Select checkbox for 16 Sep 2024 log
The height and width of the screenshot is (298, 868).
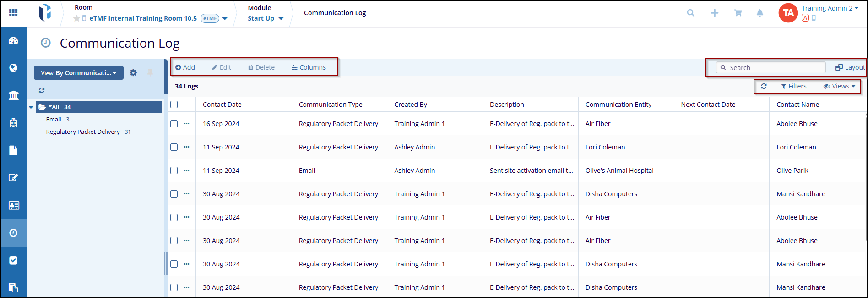click(174, 124)
